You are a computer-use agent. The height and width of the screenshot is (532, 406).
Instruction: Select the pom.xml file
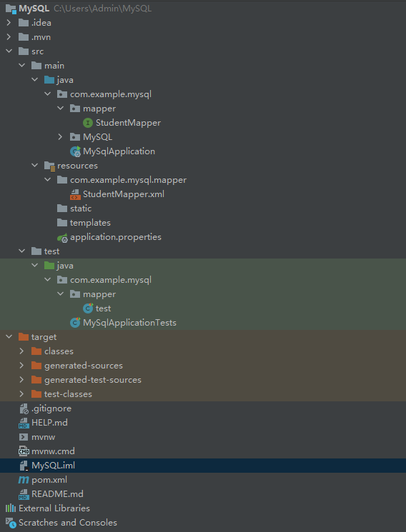[49, 480]
